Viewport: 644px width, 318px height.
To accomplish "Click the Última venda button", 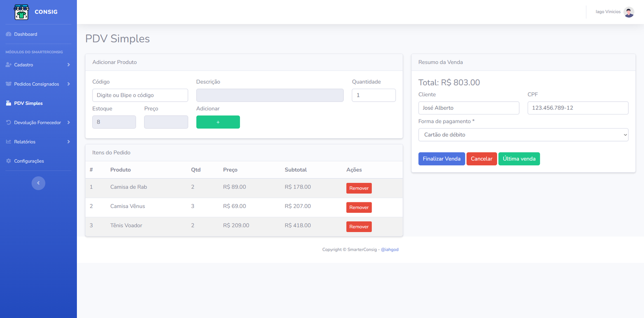I will [519, 159].
